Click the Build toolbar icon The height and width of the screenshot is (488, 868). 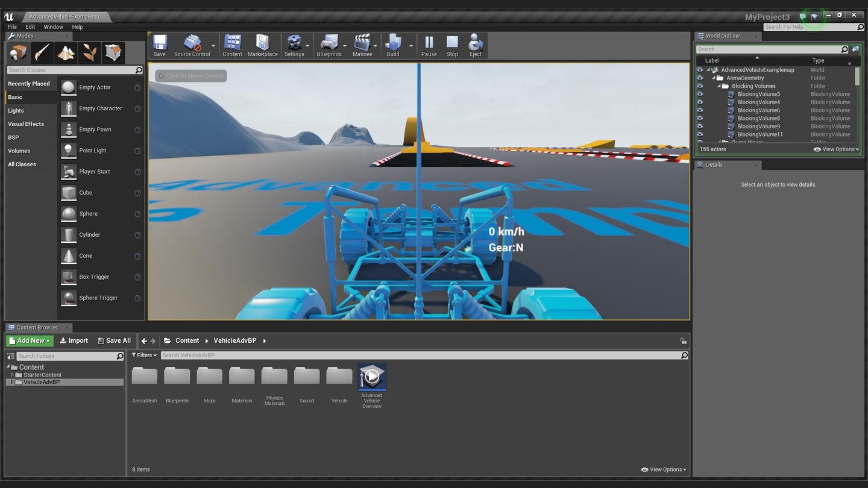pyautogui.click(x=392, y=45)
